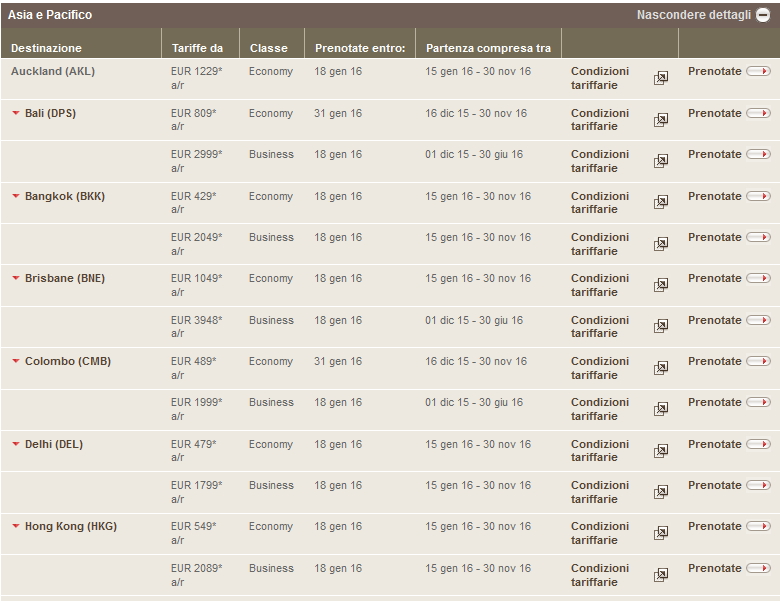Open popup icon in Delhi Economy row
This screenshot has height=601, width=780.
tap(661, 451)
